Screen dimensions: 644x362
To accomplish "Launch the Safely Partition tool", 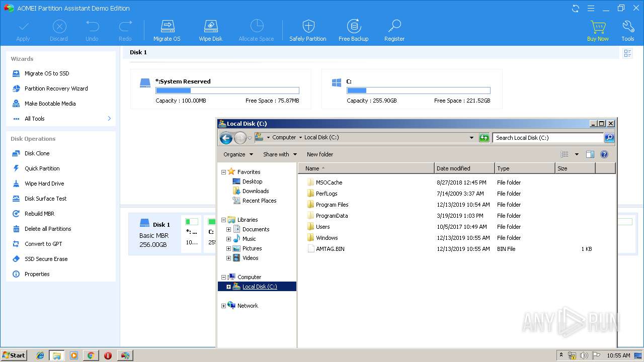I will [308, 30].
